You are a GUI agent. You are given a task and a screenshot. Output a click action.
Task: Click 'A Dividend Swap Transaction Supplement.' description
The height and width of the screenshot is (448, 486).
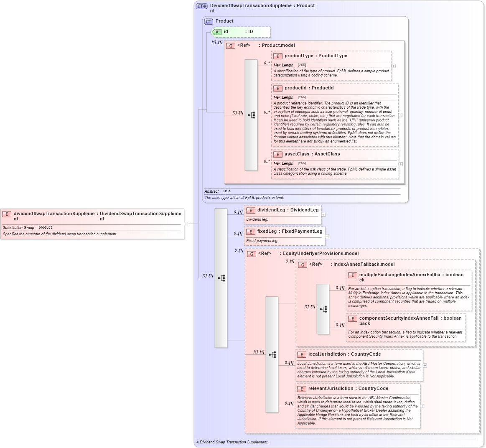(232, 443)
